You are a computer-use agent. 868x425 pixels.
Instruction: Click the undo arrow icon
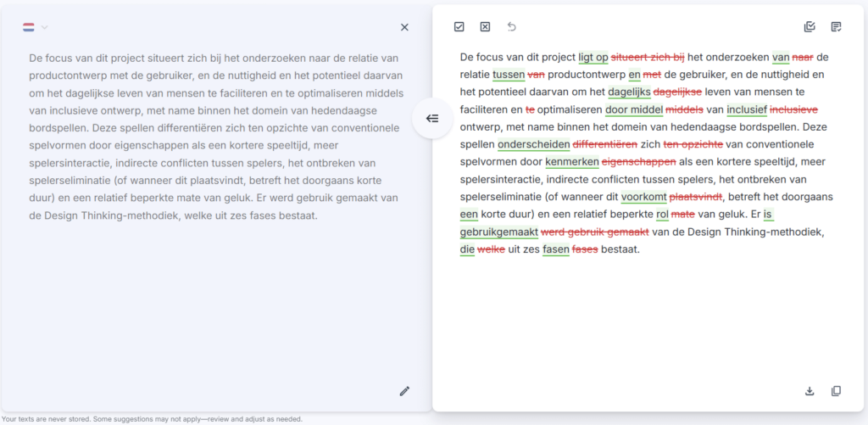[x=511, y=27]
